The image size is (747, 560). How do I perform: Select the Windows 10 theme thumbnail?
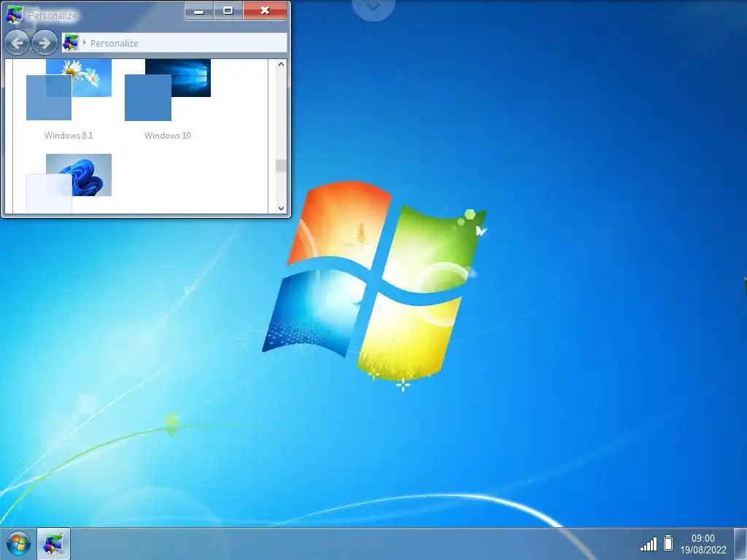tap(168, 90)
